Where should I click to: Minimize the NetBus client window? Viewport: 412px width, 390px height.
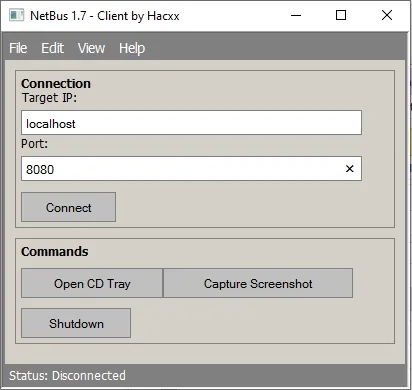[x=296, y=15]
